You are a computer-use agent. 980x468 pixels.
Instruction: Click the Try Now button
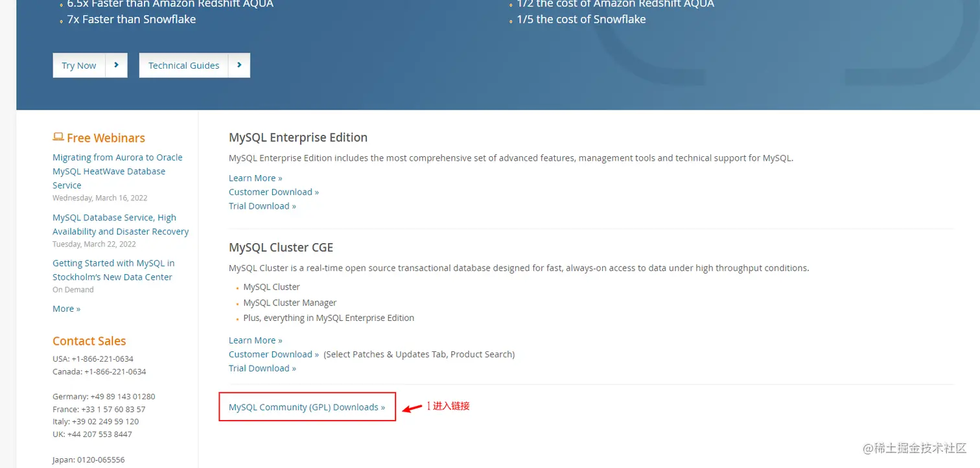79,65
